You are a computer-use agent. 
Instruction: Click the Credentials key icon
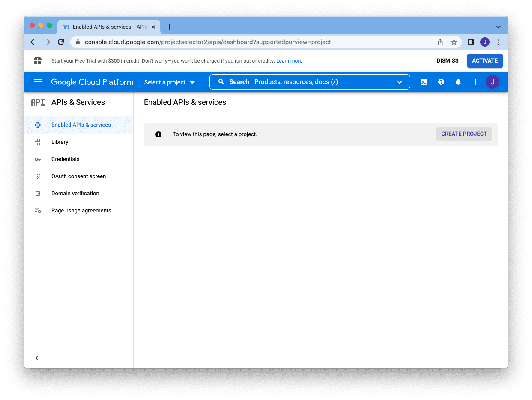point(38,159)
